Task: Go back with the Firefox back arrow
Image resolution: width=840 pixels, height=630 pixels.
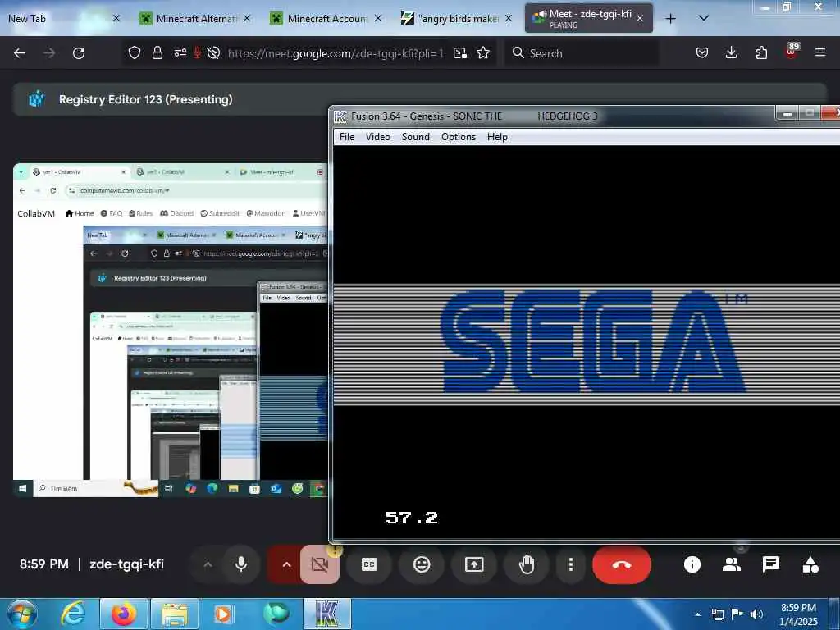Action: [20, 53]
